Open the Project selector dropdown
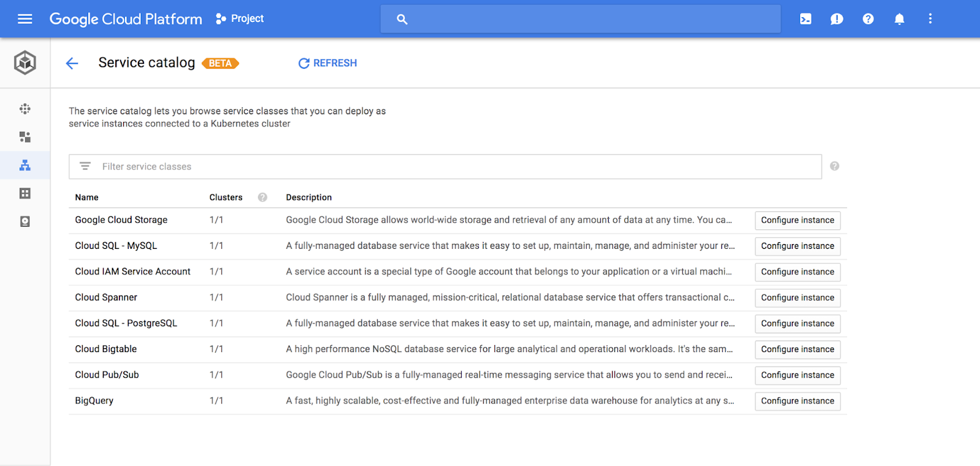Image resolution: width=980 pixels, height=466 pixels. (x=240, y=19)
